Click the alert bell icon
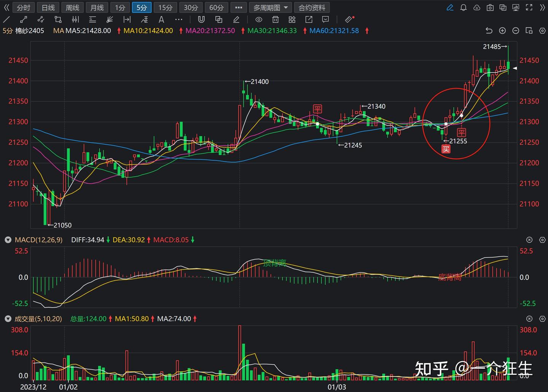The width and height of the screenshot is (548, 392). pos(463,7)
